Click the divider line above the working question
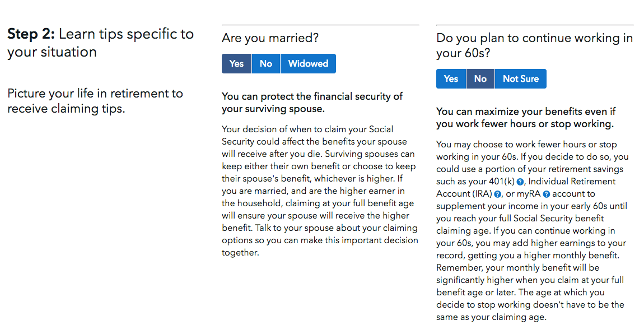 535,25
